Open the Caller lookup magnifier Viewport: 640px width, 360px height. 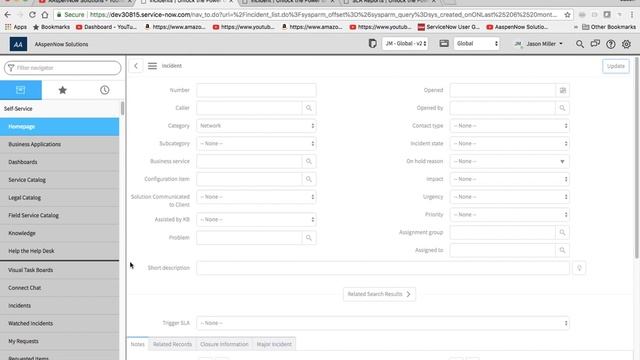(309, 108)
